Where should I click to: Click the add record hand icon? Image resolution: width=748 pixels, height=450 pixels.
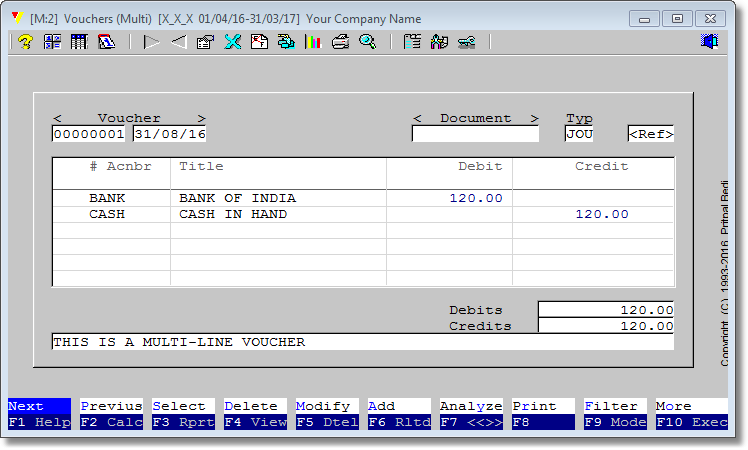tap(286, 42)
